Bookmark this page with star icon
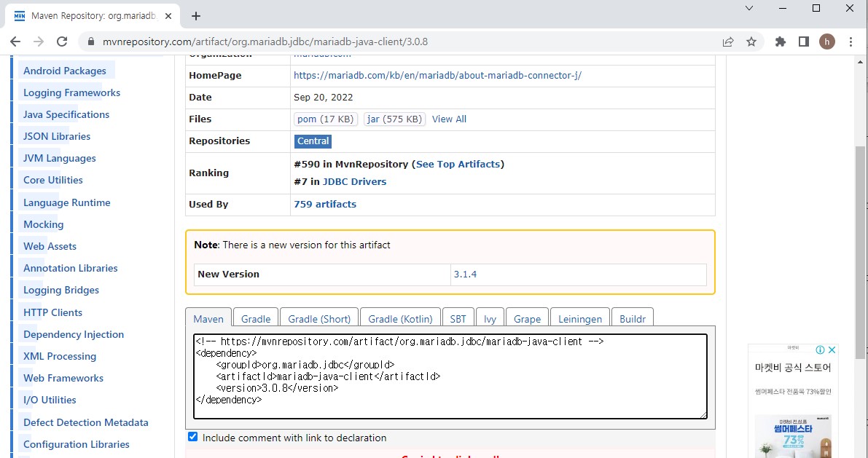 pyautogui.click(x=751, y=42)
